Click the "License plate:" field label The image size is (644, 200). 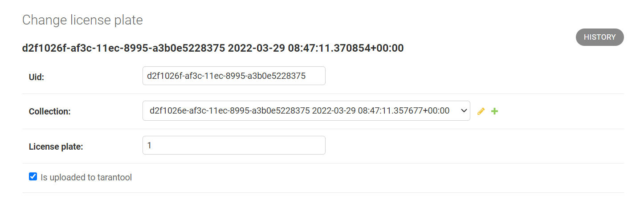[x=56, y=146]
